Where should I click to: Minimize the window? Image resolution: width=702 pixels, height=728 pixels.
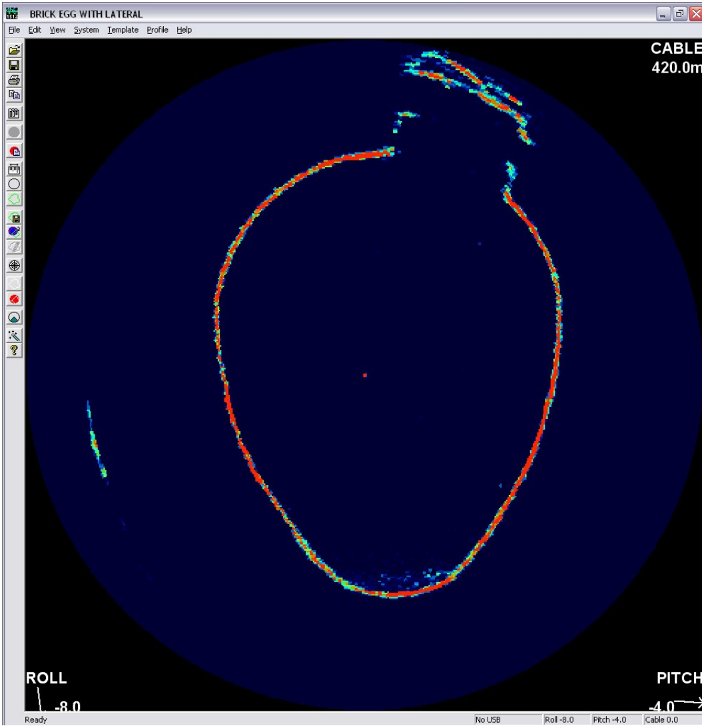click(663, 14)
